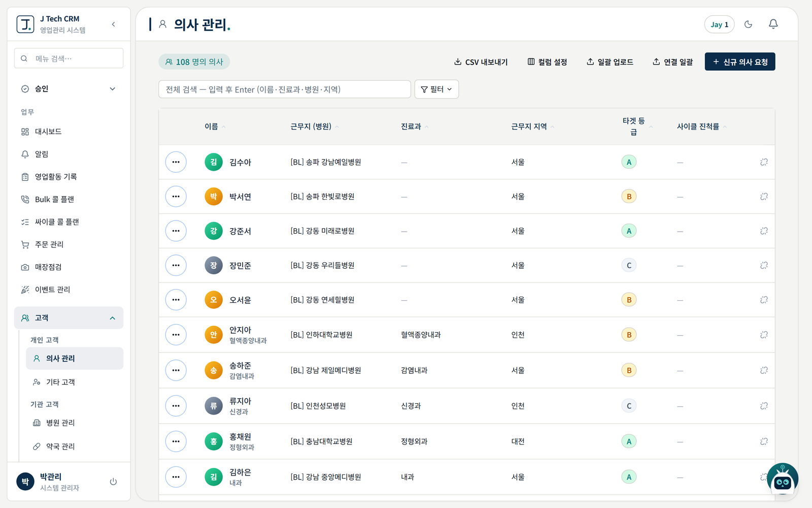
Task: Sort table by 근무지 (병원) column
Action: pos(314,126)
